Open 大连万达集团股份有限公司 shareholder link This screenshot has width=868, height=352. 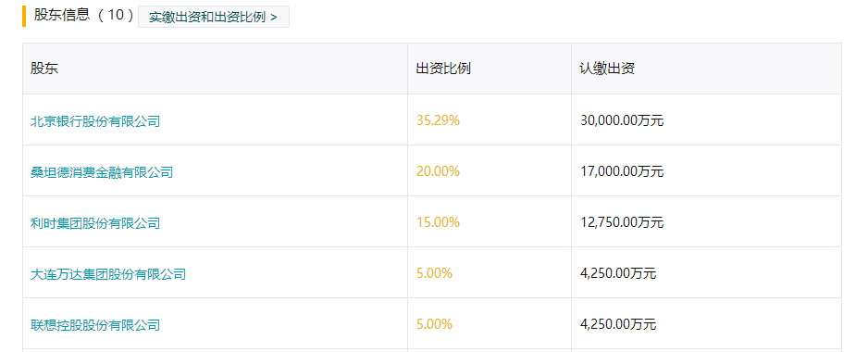[x=108, y=274]
